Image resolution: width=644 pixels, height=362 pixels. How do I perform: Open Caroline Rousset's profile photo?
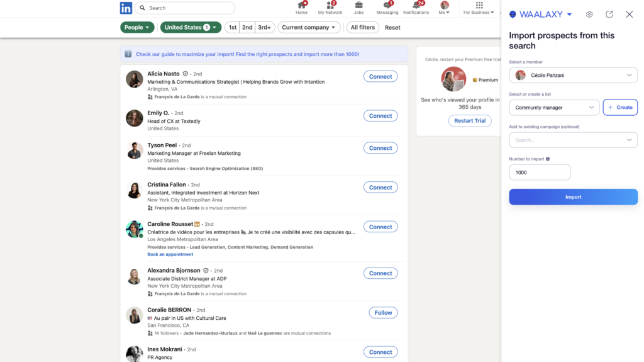click(135, 229)
